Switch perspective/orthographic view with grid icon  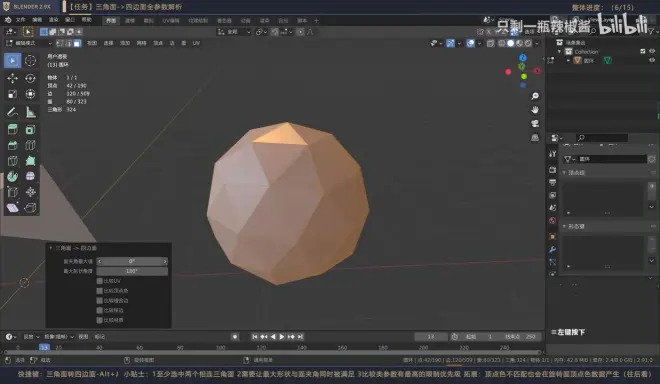click(535, 137)
